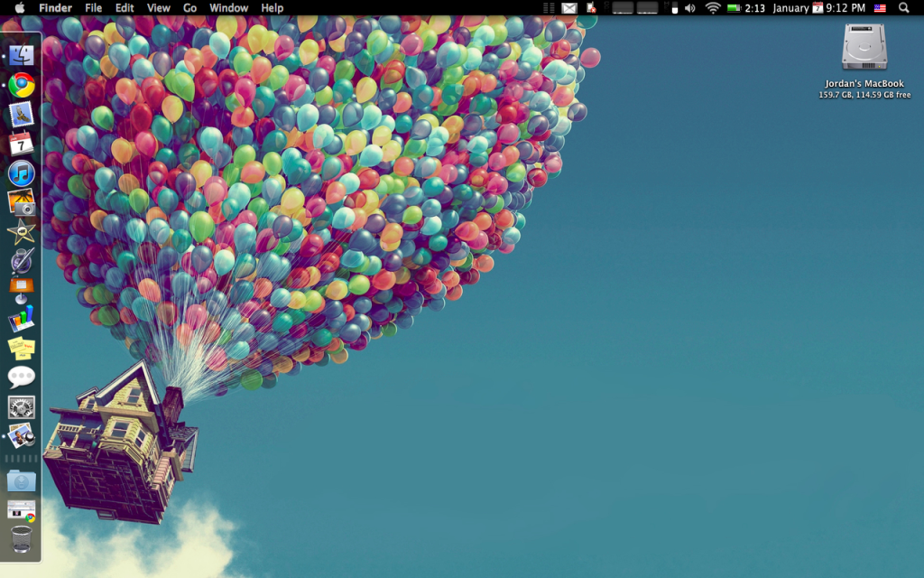This screenshot has width=924, height=578.
Task: Open the Edit menu
Action: (x=125, y=7)
